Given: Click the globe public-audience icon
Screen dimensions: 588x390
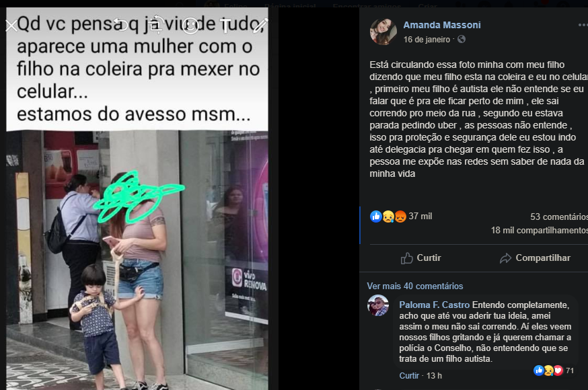Looking at the screenshot, I should coord(462,39).
